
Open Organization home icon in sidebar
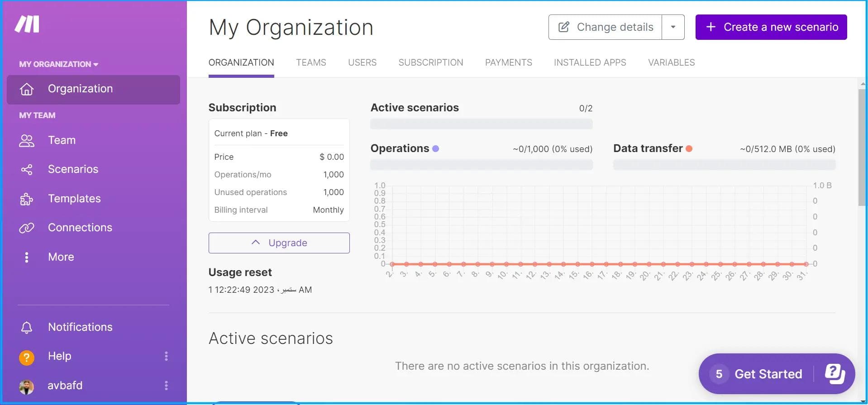tap(27, 89)
